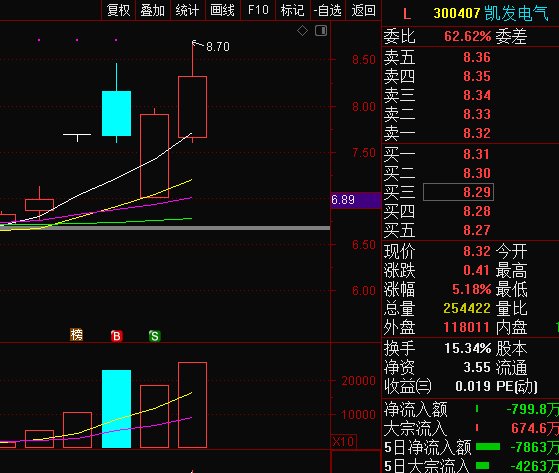
Task: Click the diamond icon above the chart
Action: pyautogui.click(x=302, y=31)
